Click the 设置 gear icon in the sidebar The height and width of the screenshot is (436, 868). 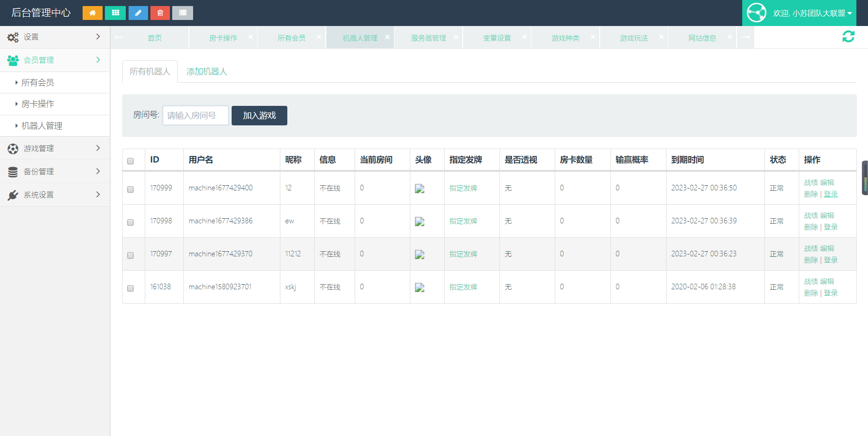[x=13, y=37]
